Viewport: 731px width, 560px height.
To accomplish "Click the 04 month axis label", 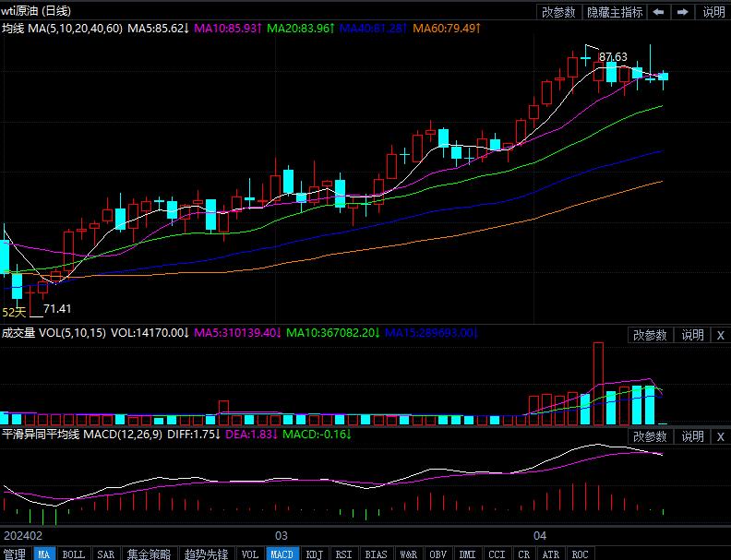I will click(x=540, y=536).
